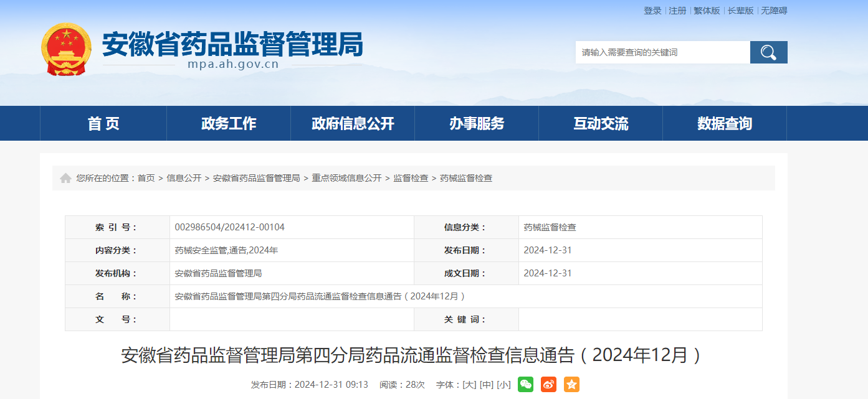Click the 阅读：28次 read count
This screenshot has height=399, width=868.
click(402, 385)
